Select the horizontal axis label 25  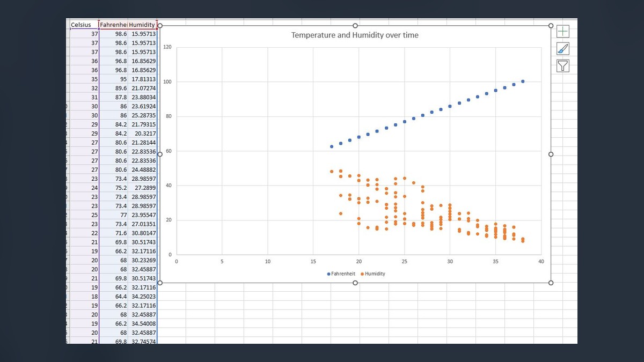pyautogui.click(x=404, y=262)
